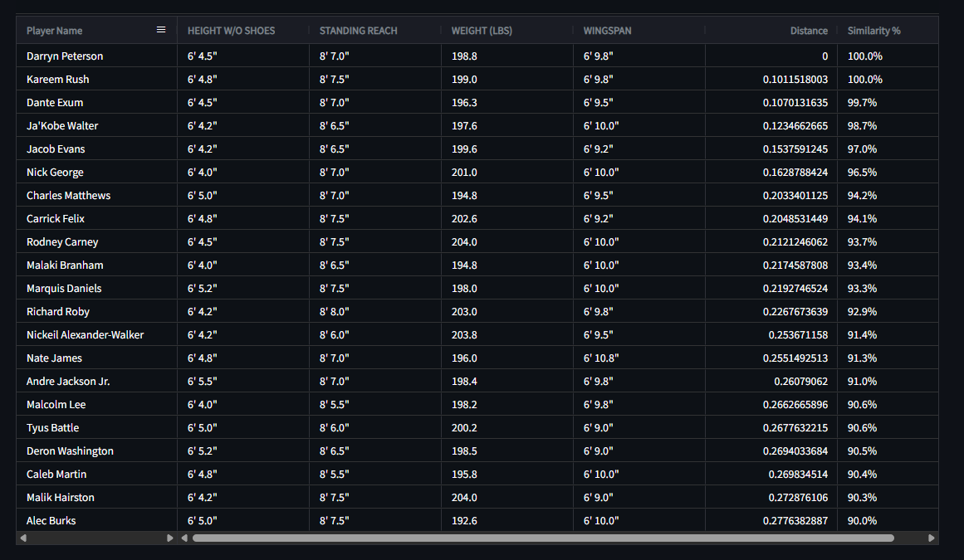Select the Kareem Rush name cell
Image resolution: width=964 pixels, height=560 pixels.
(x=96, y=79)
